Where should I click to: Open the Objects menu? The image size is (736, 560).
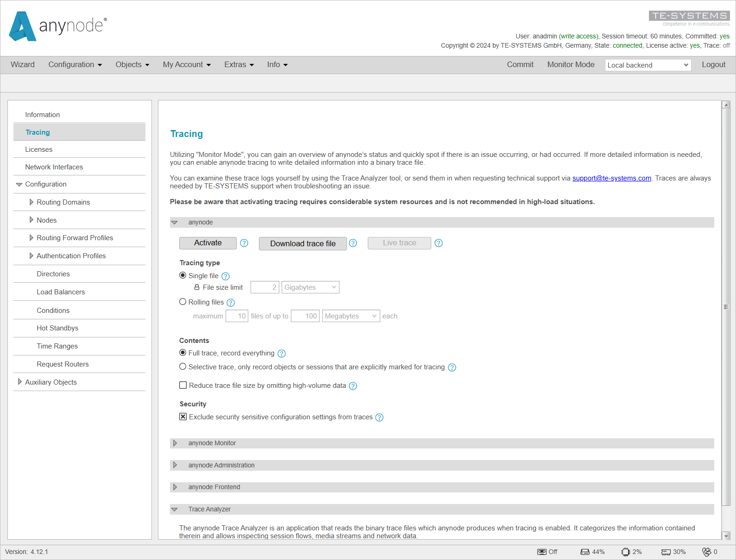click(x=132, y=65)
